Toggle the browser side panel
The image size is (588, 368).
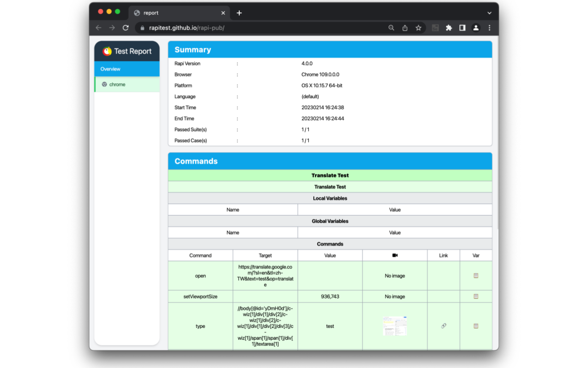(x=463, y=28)
